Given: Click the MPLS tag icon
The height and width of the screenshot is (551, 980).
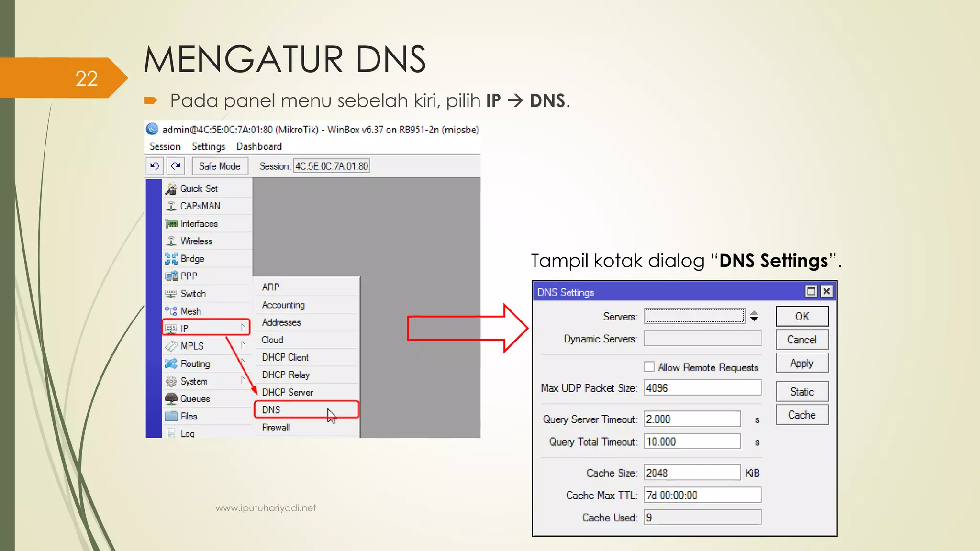Looking at the screenshot, I should click(x=171, y=346).
